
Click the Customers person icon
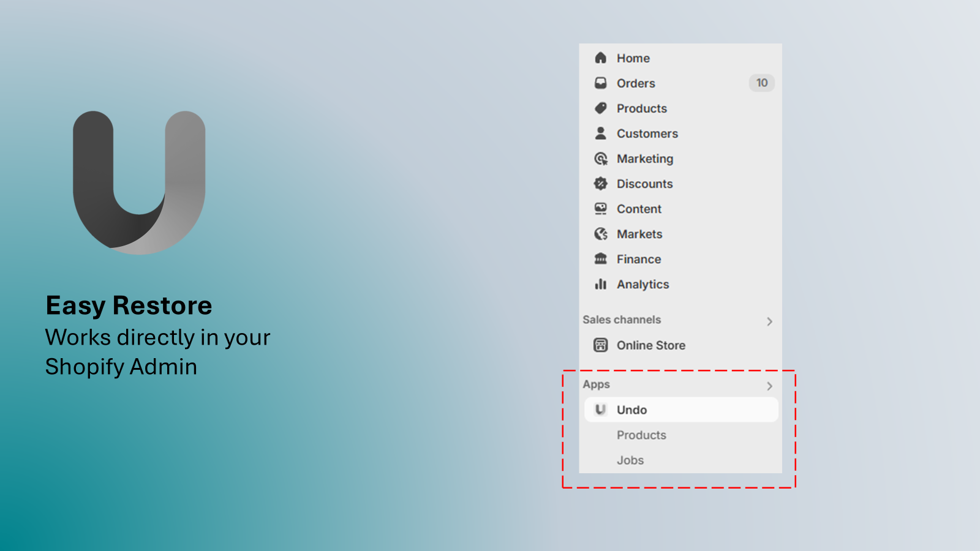pos(601,133)
